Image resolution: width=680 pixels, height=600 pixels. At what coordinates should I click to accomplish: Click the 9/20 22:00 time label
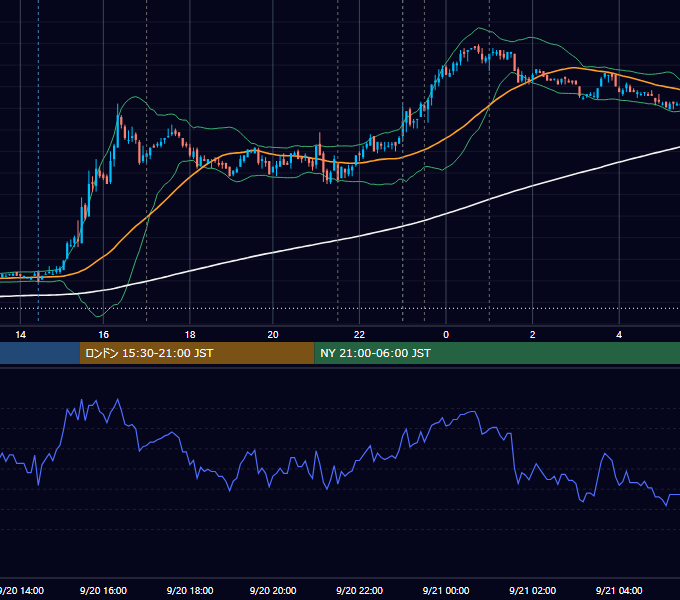(x=360, y=590)
